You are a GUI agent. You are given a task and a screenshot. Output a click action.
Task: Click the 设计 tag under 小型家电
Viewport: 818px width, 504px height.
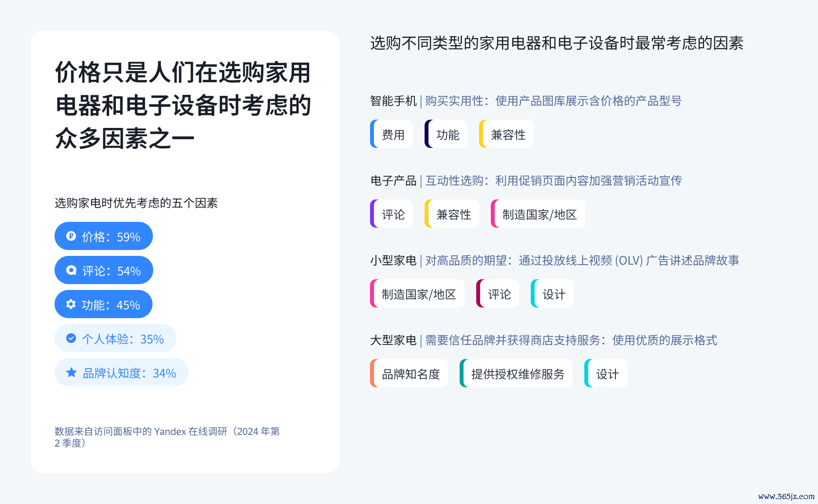[552, 293]
